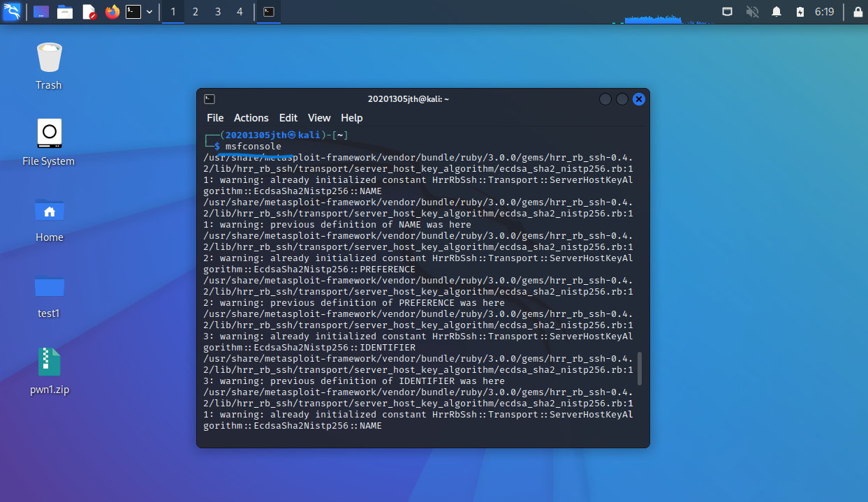Select the File System desktop icon
Image resolution: width=868 pixels, height=502 pixels.
click(49, 142)
